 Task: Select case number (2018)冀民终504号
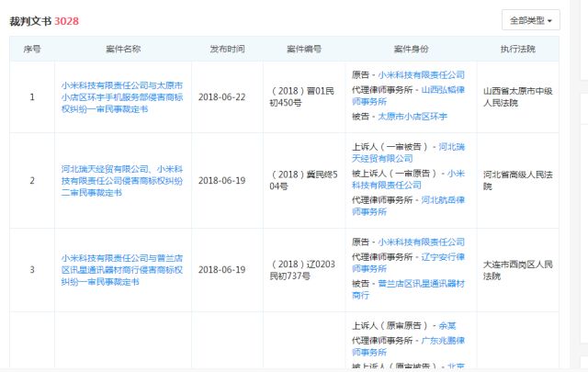click(x=303, y=180)
